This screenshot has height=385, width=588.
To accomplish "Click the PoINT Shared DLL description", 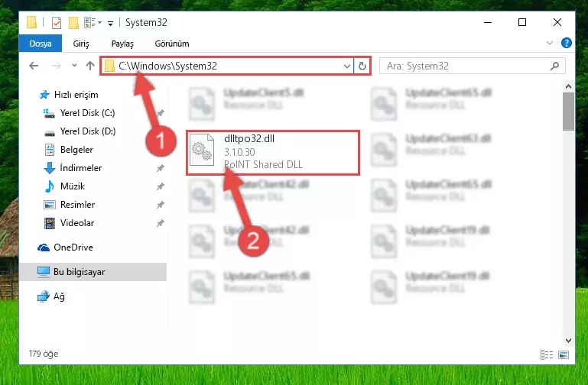I will point(263,164).
